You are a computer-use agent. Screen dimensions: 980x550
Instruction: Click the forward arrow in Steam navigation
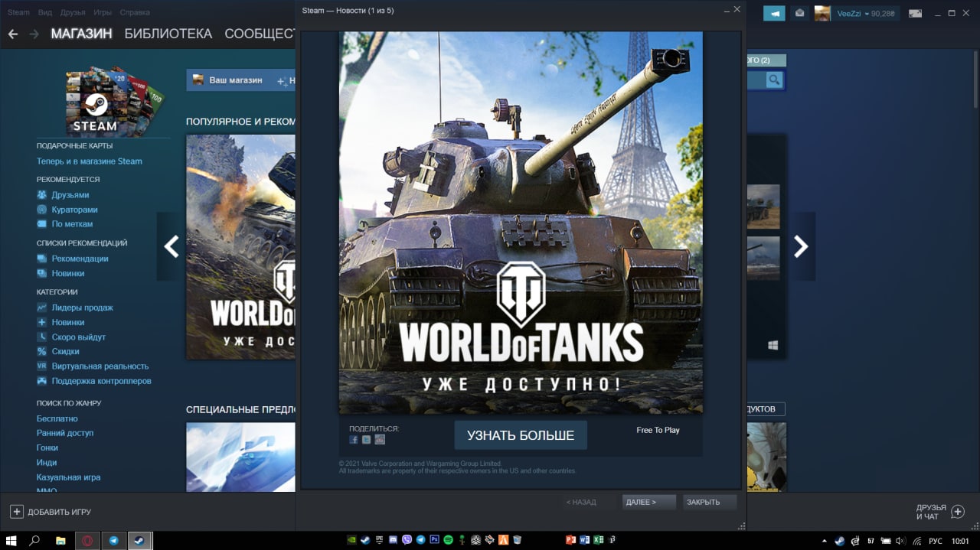[34, 34]
